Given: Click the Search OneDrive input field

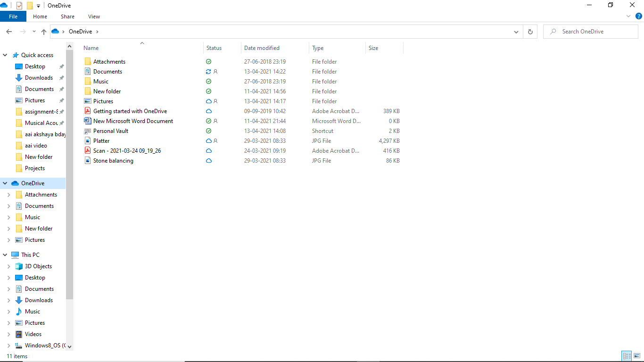Looking at the screenshot, I should (x=590, y=32).
